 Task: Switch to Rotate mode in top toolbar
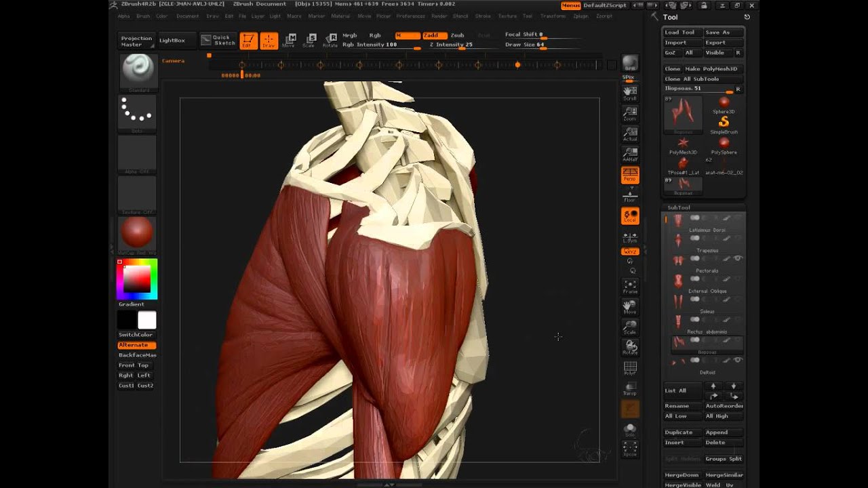coord(330,41)
